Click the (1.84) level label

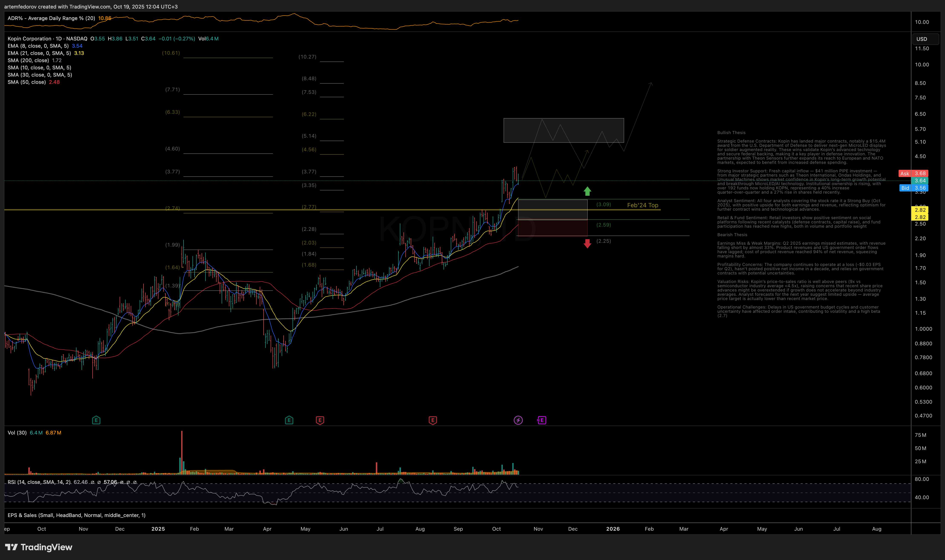[309, 254]
